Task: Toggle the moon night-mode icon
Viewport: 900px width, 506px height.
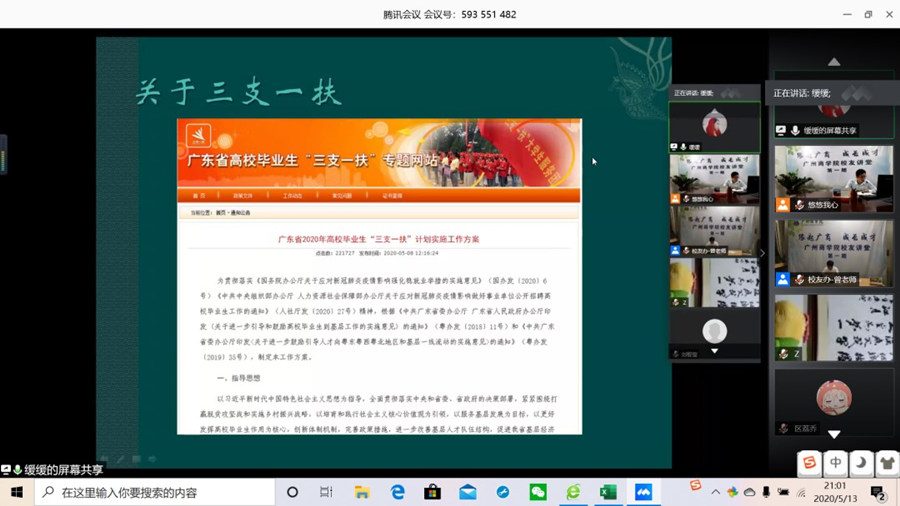Action: [x=861, y=463]
